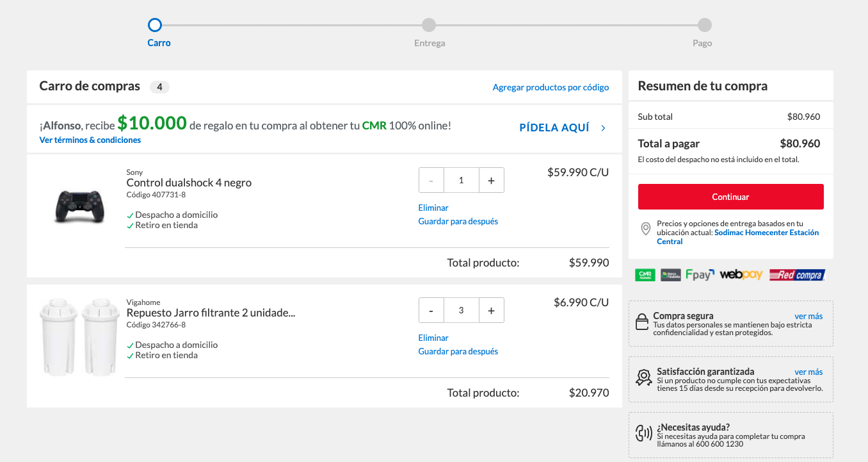Click the Compra segura lock icon
This screenshot has width=868, height=462.
point(641,322)
